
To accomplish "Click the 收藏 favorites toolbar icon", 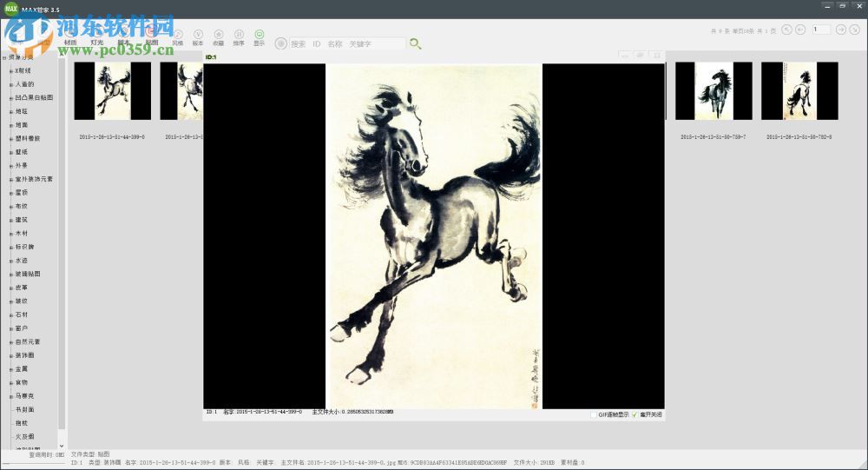I will [x=219, y=38].
